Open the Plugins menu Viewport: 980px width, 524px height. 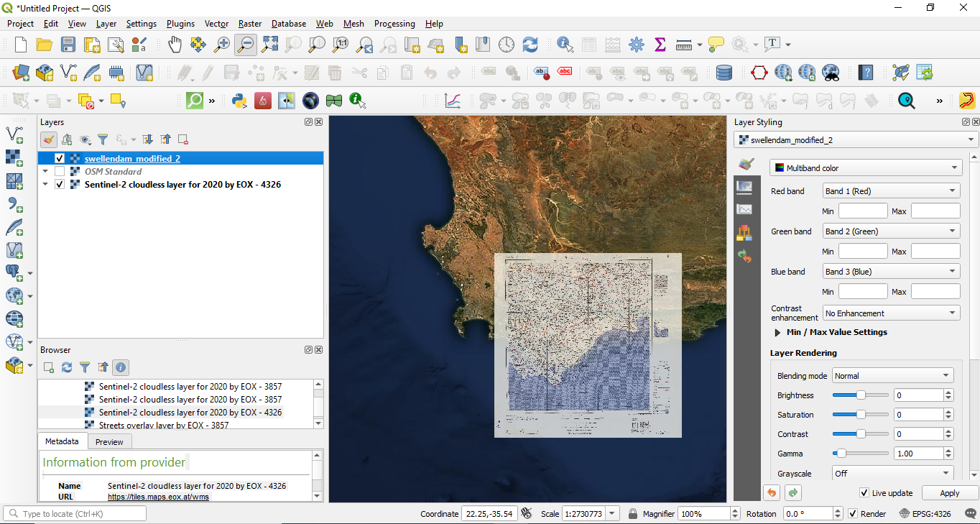click(180, 24)
